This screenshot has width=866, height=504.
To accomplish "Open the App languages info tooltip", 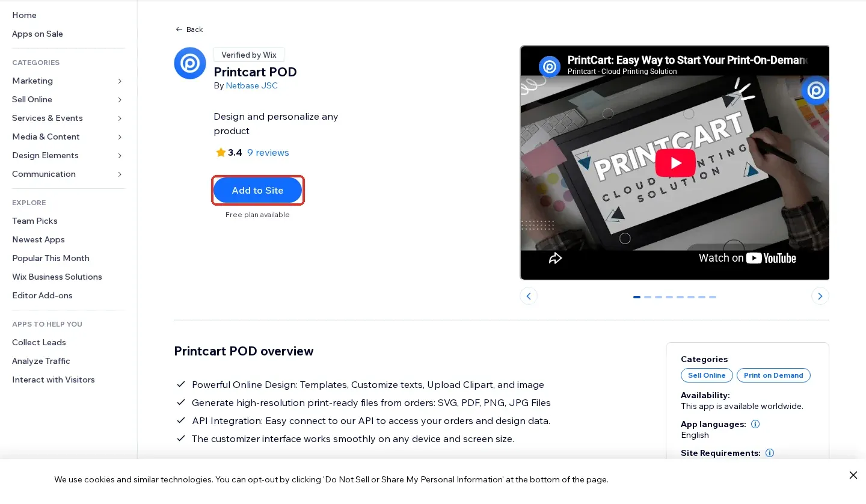I will 755,424.
